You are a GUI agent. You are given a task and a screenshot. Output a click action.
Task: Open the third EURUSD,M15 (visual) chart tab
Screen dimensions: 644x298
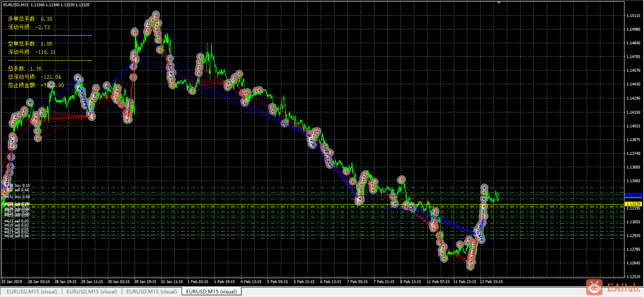152,292
